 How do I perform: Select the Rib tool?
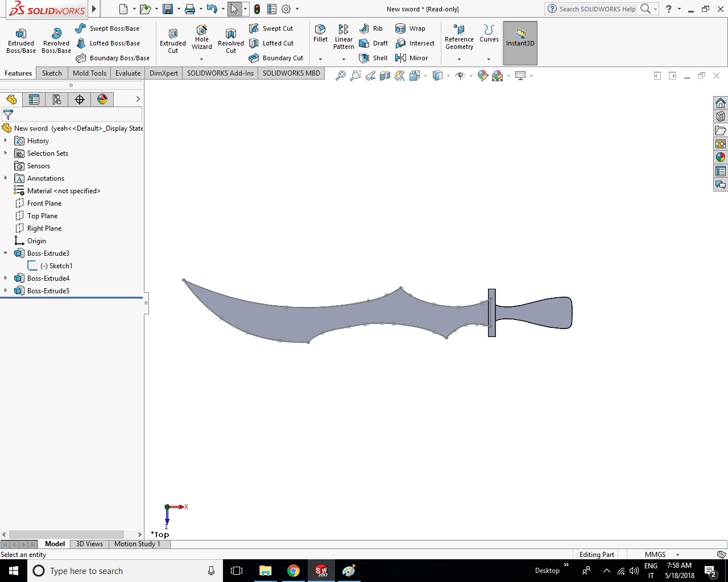371,28
